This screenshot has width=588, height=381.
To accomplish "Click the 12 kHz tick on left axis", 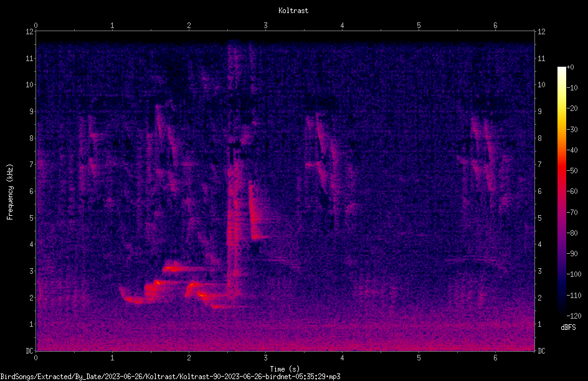I will pos(29,32).
